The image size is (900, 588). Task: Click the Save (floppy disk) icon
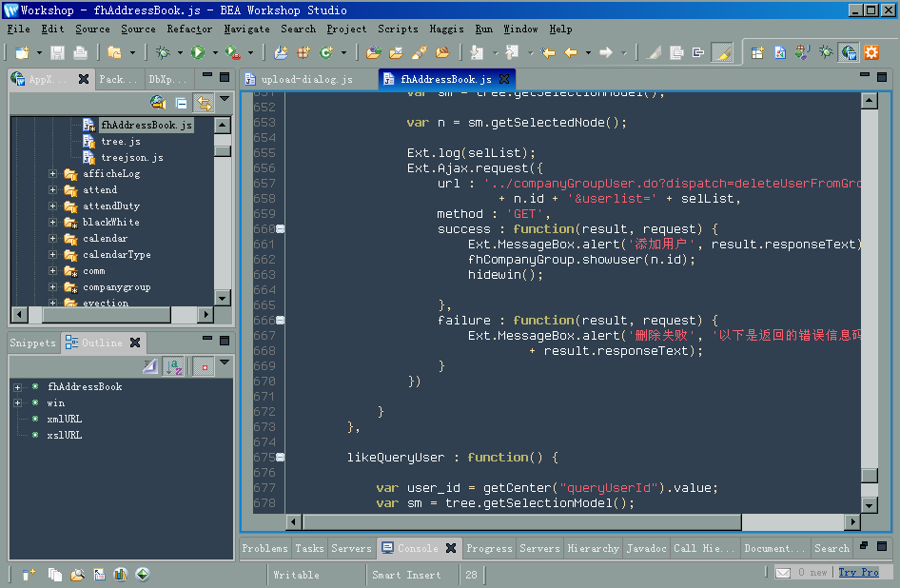pos(57,53)
